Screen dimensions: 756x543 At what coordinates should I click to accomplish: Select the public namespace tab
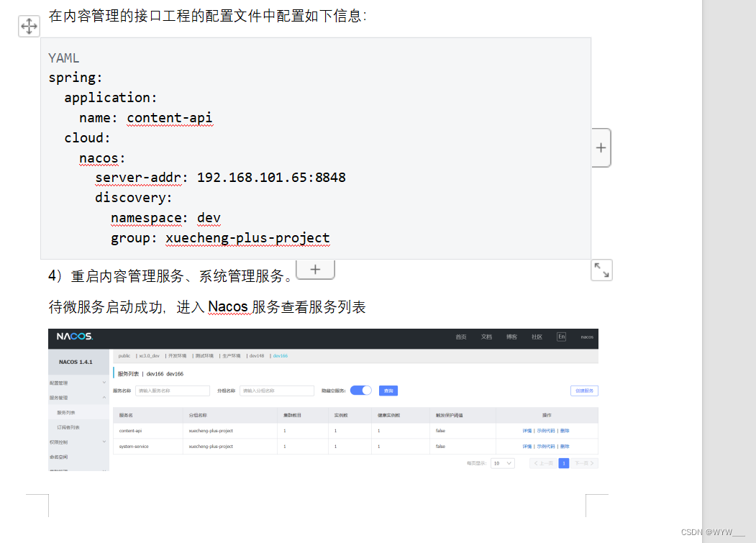[x=124, y=356]
